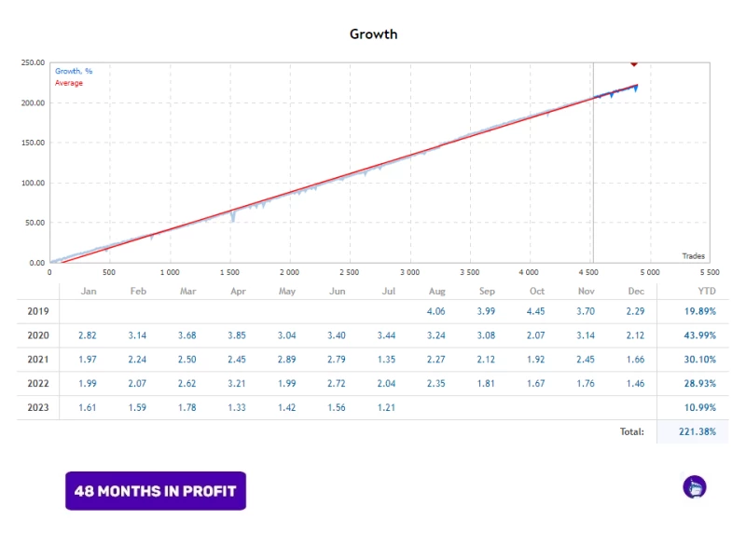Click the Total label below table
The height and width of the screenshot is (560, 746).
[632, 432]
